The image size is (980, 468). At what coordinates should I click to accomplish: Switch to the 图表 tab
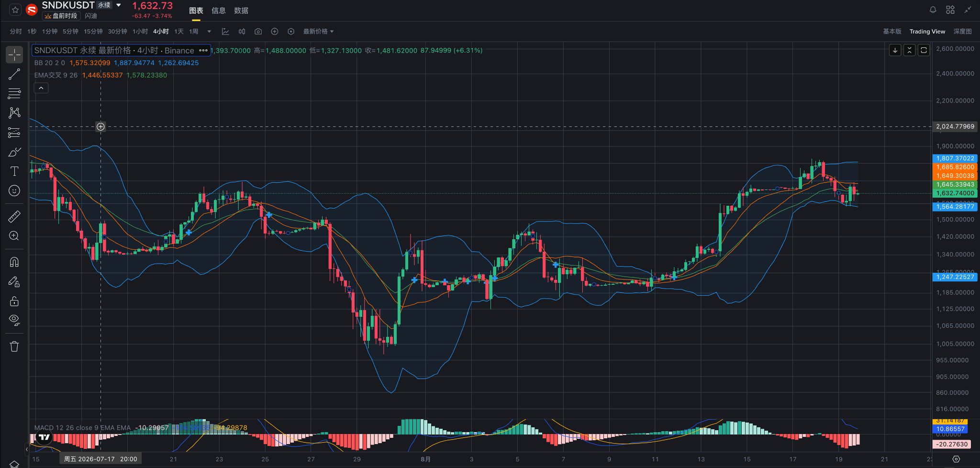tap(196, 11)
